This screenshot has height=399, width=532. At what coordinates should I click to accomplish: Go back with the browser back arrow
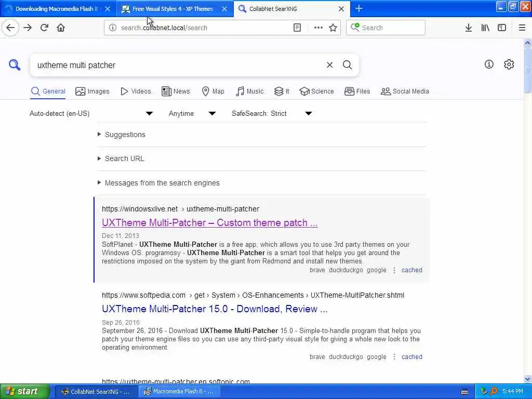point(10,28)
